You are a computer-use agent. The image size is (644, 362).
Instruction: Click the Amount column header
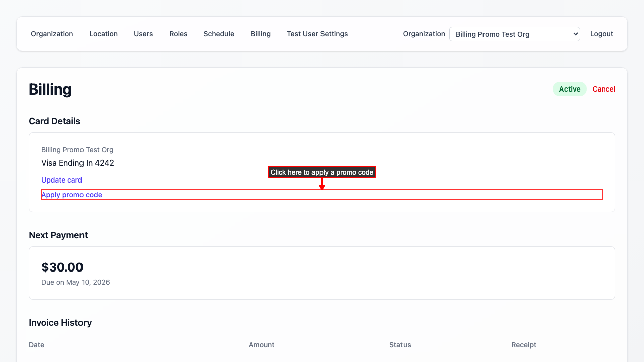pyautogui.click(x=261, y=345)
